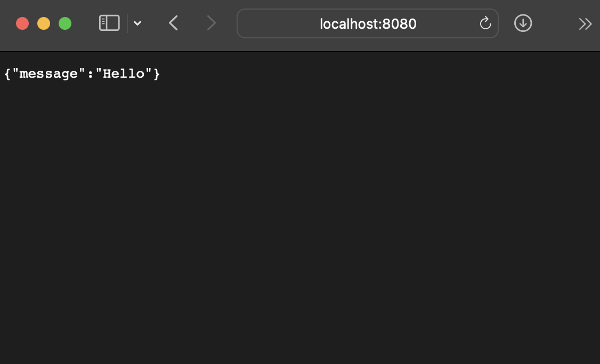
Task: Click the opening curly brace
Action: tap(7, 74)
